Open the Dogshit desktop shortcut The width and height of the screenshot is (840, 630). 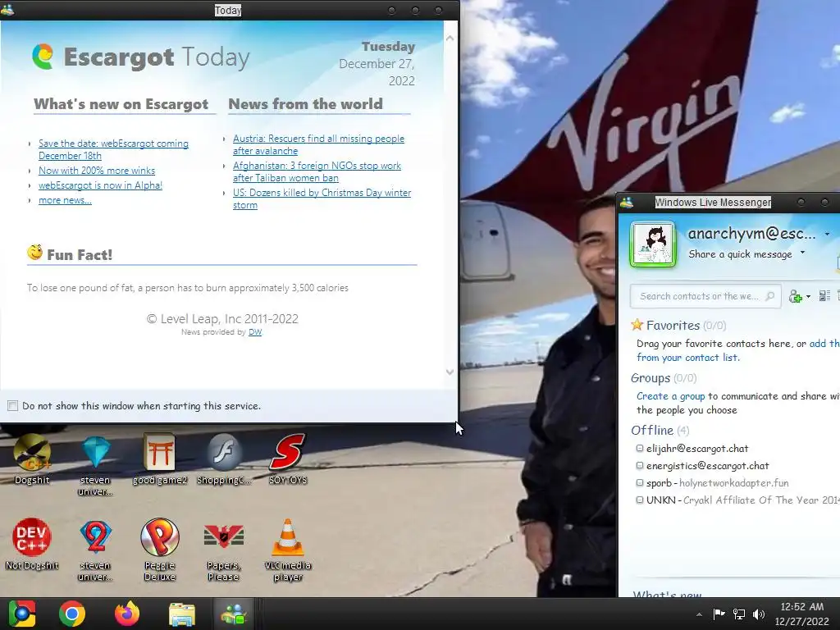coord(32,459)
